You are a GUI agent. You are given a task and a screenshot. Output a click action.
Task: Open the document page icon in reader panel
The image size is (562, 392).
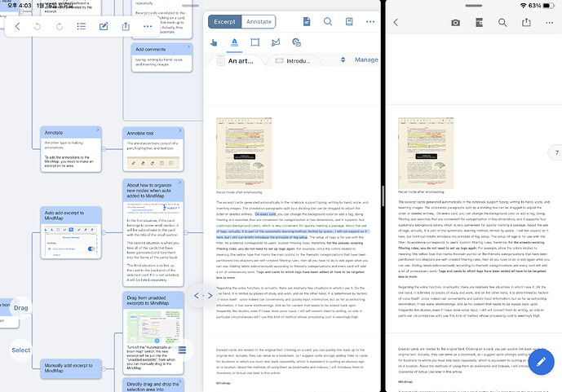tap(307, 21)
